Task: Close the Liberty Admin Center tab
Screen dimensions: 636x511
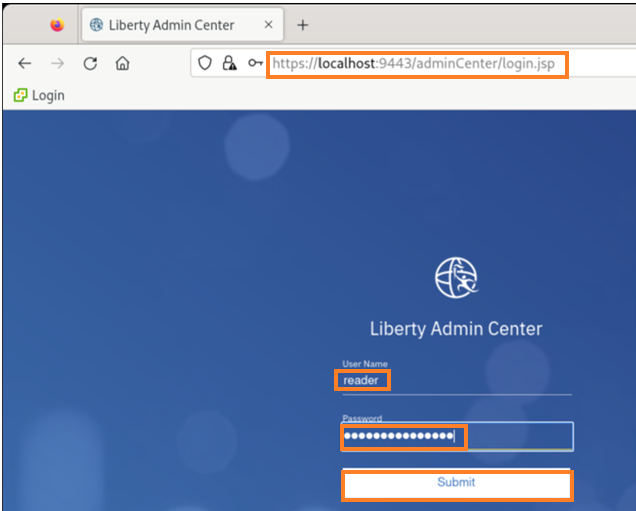Action: [x=268, y=25]
